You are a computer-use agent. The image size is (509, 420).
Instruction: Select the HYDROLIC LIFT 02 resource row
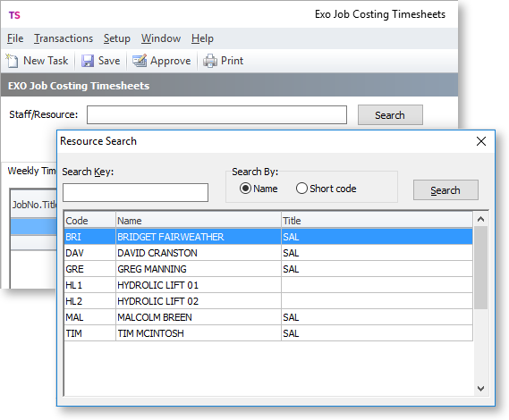[268, 301]
